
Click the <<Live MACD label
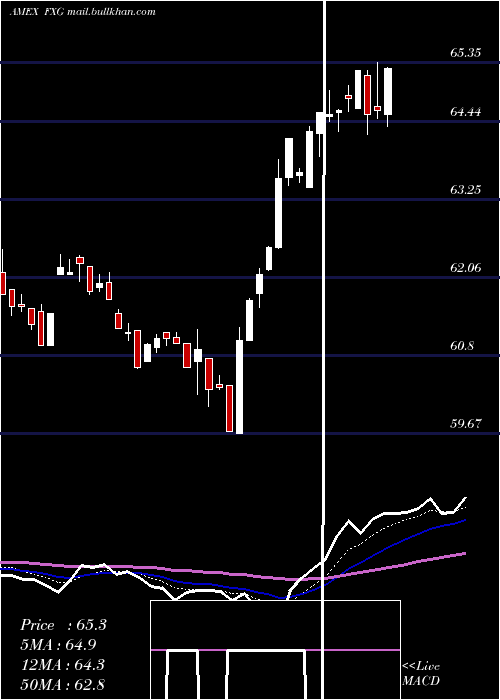421,674
